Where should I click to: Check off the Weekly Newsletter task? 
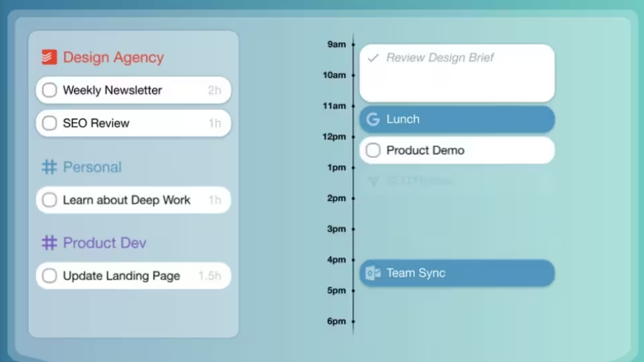tap(50, 90)
